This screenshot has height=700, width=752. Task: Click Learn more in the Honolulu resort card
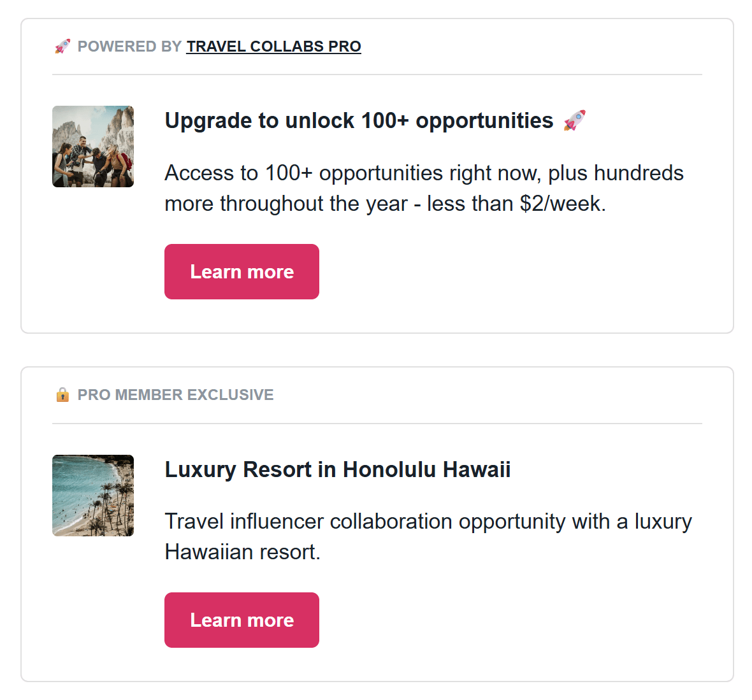(242, 620)
